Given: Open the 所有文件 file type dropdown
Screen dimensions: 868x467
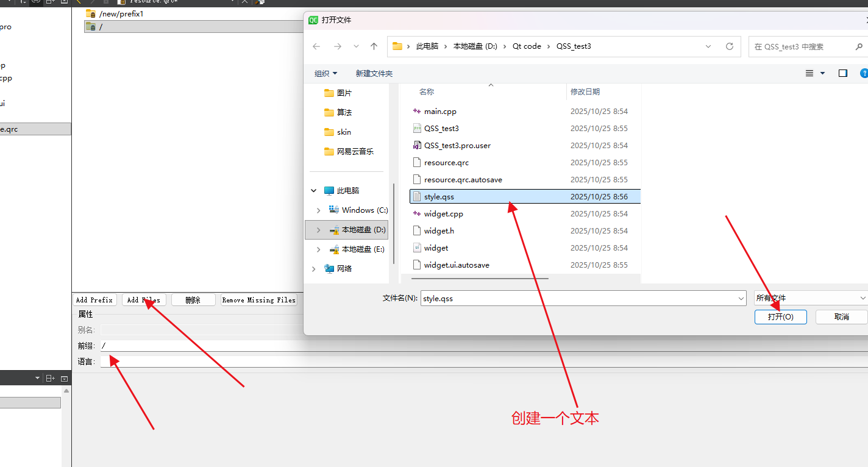Looking at the screenshot, I should [x=811, y=298].
